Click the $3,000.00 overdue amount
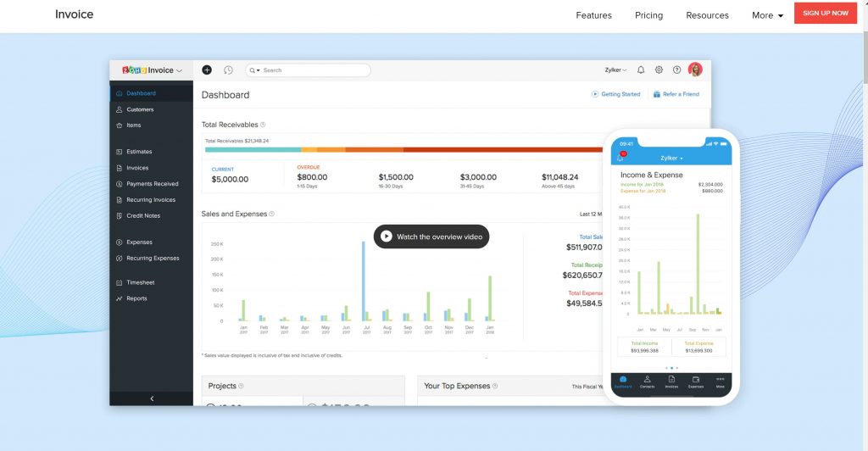The image size is (868, 451). coord(478,177)
